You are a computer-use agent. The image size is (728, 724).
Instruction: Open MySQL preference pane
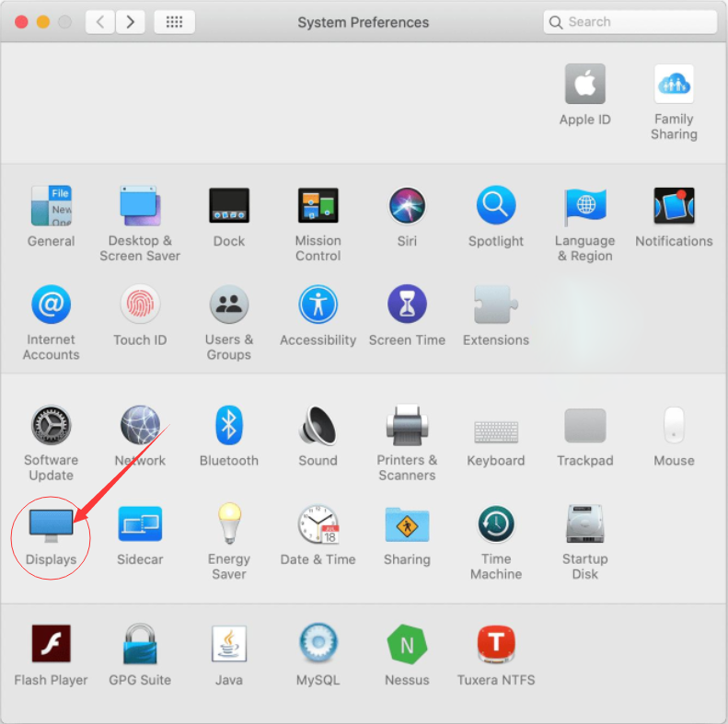click(318, 643)
